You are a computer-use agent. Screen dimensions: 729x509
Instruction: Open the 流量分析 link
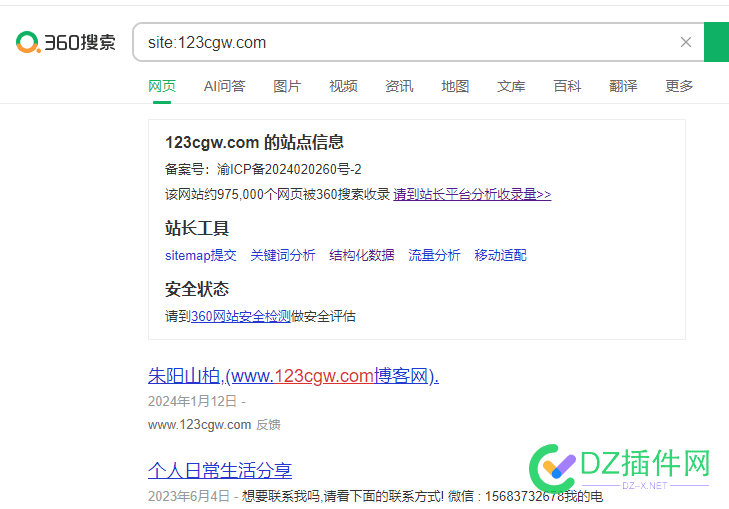click(x=434, y=255)
